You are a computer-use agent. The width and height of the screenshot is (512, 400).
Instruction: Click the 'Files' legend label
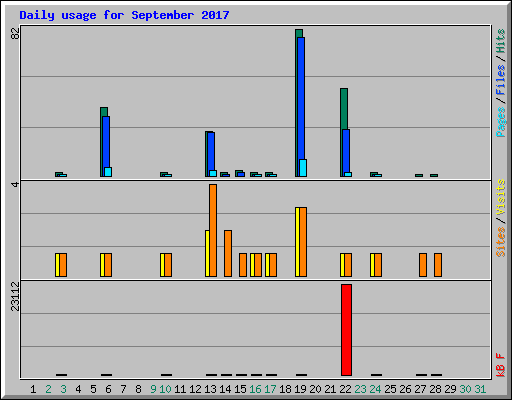coord(500,79)
